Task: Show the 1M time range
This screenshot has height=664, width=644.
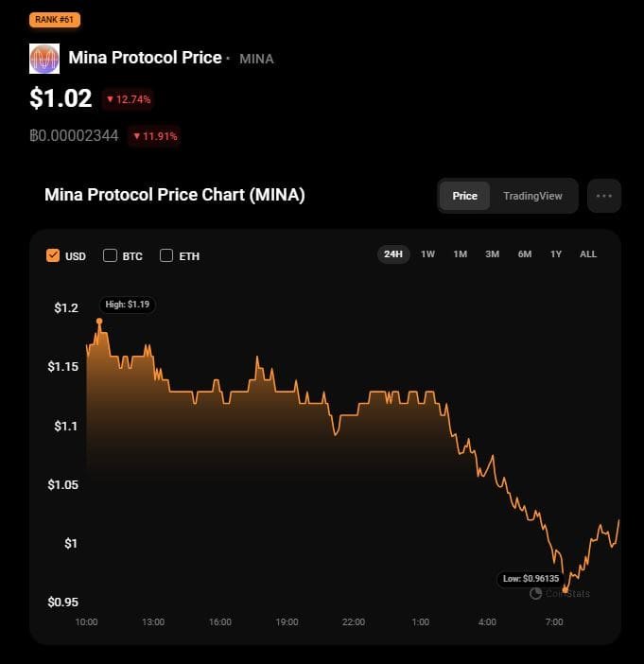Action: [x=460, y=253]
